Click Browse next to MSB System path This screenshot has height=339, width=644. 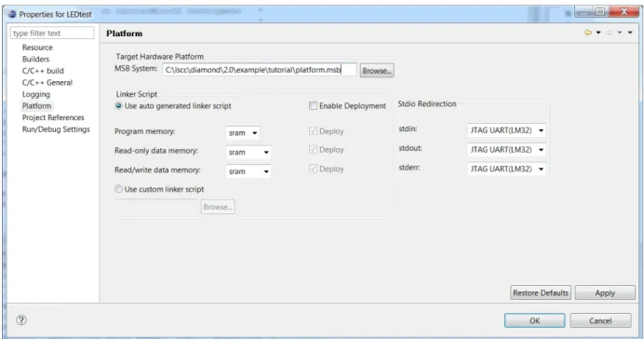(x=377, y=71)
